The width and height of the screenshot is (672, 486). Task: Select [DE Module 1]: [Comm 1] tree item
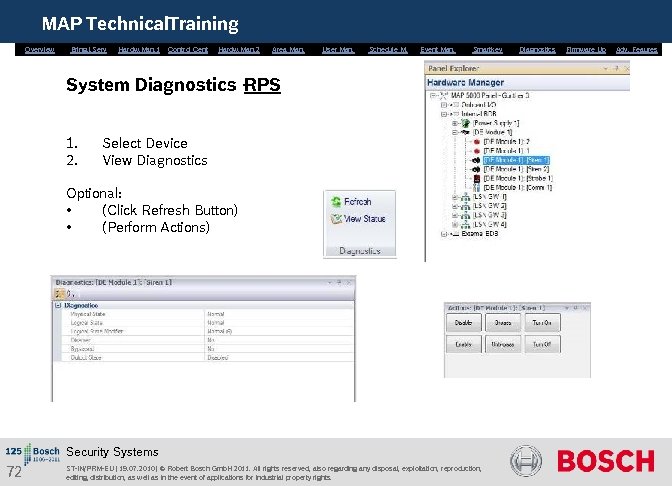pos(518,188)
